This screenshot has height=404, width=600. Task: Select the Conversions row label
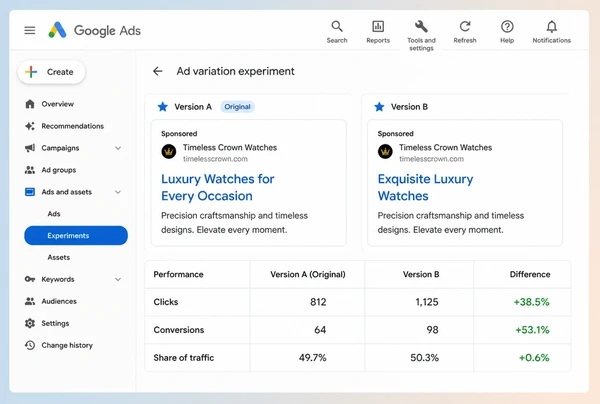tap(179, 330)
